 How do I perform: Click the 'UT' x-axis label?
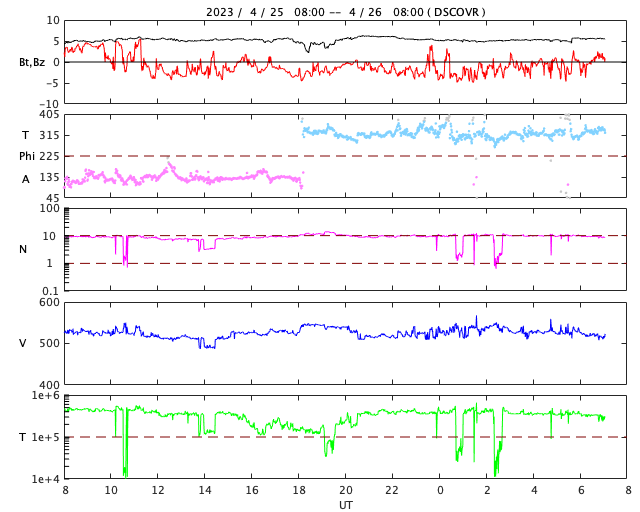345,505
